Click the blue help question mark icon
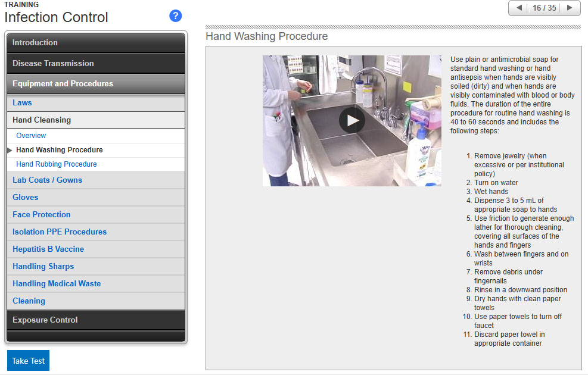The height and width of the screenshot is (375, 588). pos(175,16)
